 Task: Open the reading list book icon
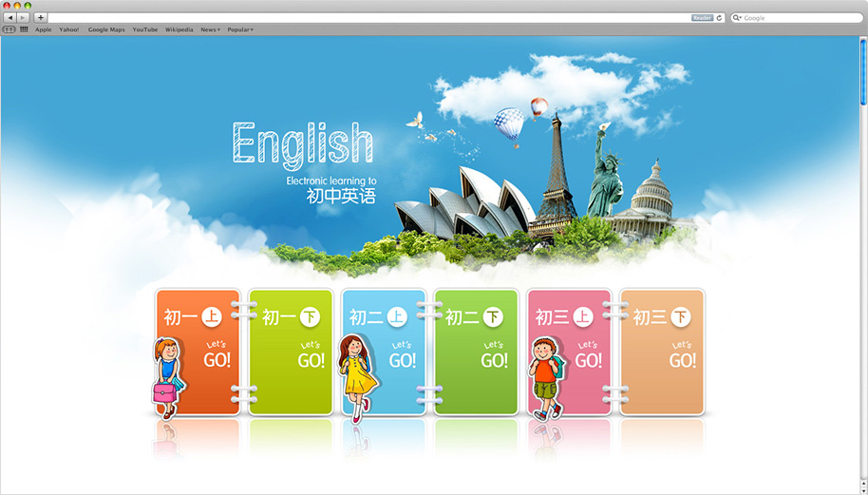tap(9, 29)
